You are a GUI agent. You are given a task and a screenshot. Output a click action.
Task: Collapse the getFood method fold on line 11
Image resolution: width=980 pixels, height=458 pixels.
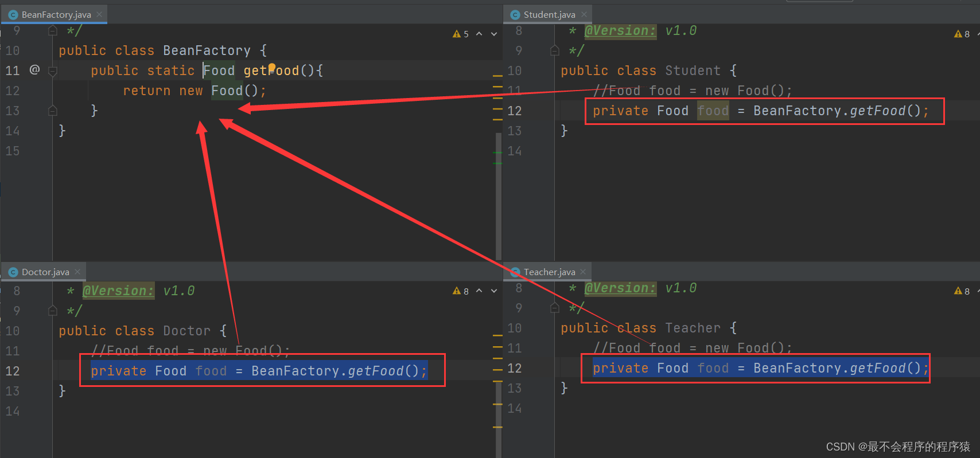point(53,71)
